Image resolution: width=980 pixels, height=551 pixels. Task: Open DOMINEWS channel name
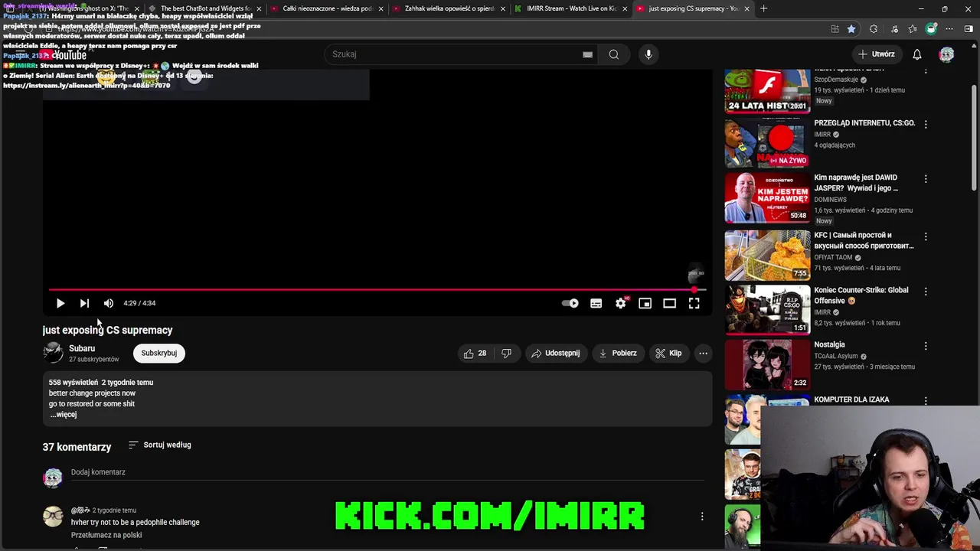[x=831, y=200]
